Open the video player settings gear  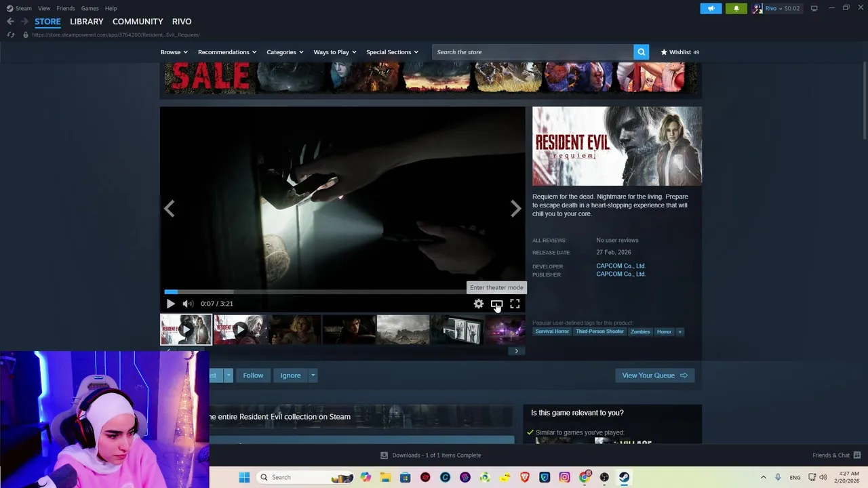coord(479,304)
